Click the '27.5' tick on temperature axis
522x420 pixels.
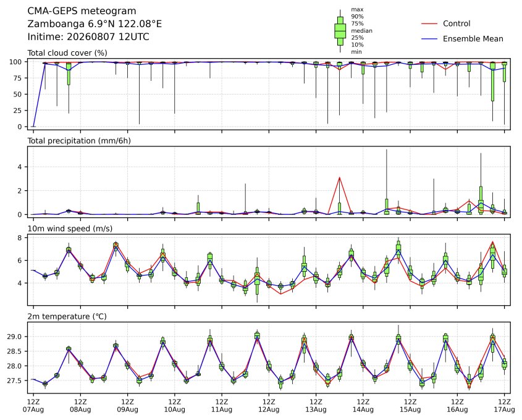coord(14,380)
